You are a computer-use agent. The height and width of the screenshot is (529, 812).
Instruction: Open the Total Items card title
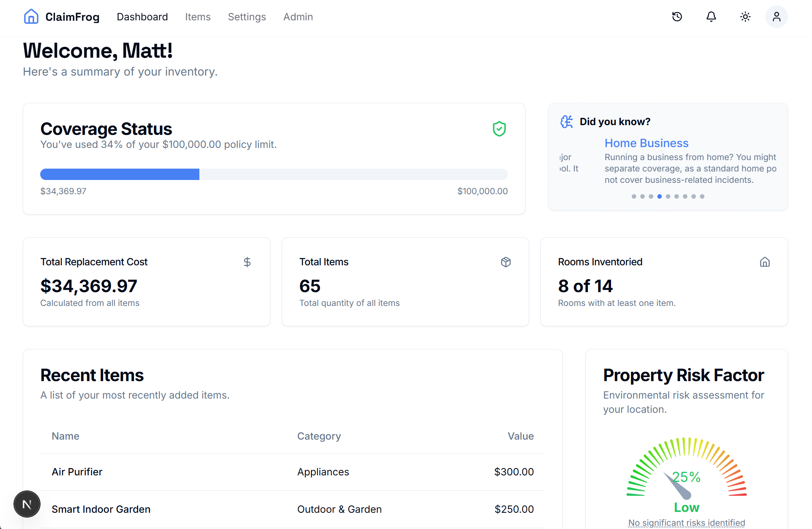(x=324, y=262)
